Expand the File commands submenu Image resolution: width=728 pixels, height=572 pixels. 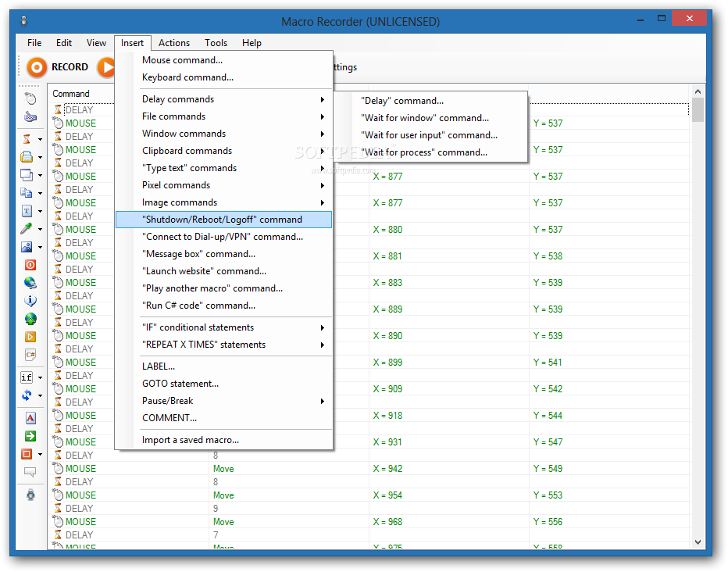(x=223, y=116)
